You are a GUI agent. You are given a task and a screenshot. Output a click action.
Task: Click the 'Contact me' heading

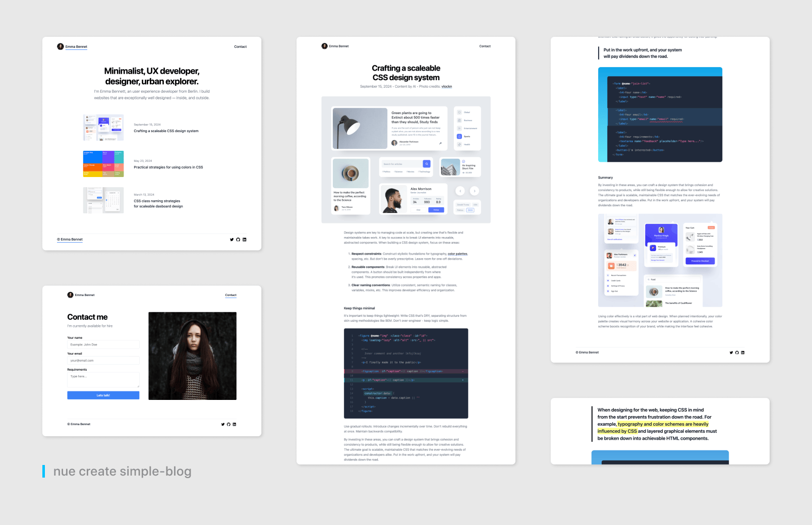coord(87,317)
